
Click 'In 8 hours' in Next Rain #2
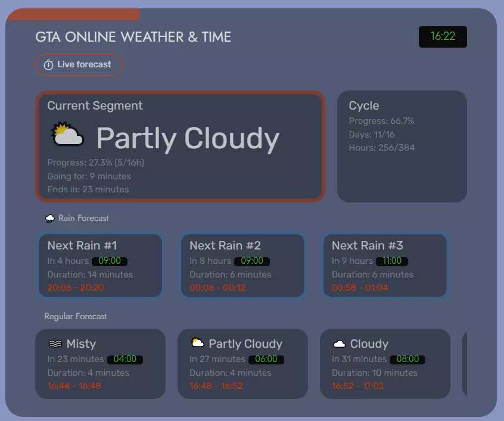[x=210, y=261]
